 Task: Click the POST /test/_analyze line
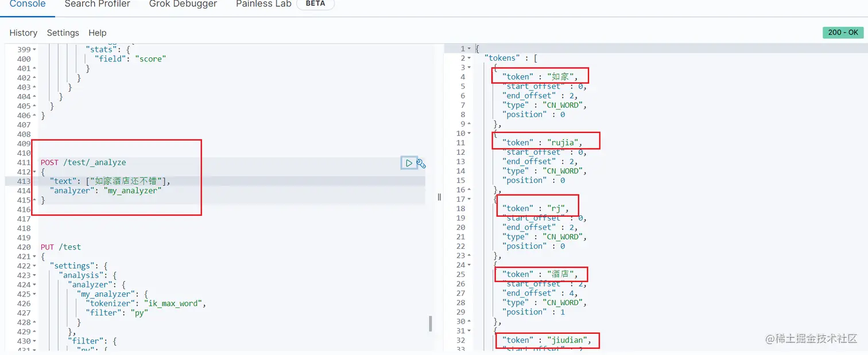tap(83, 163)
